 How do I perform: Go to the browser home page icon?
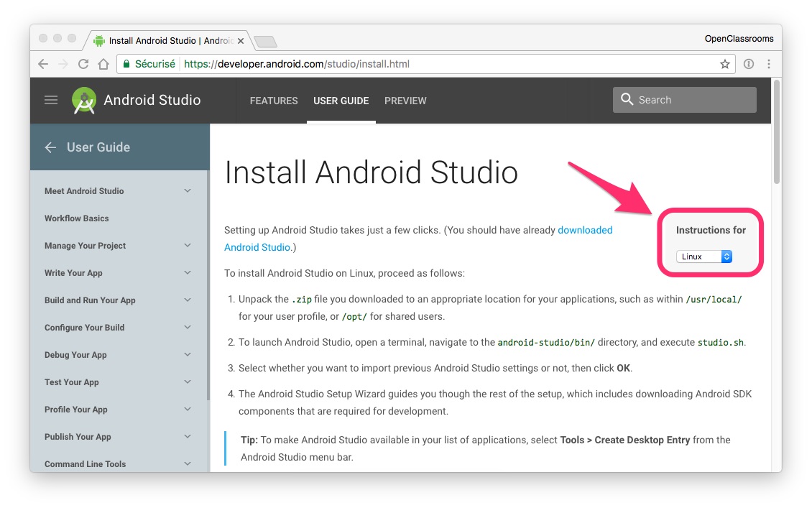click(x=103, y=64)
